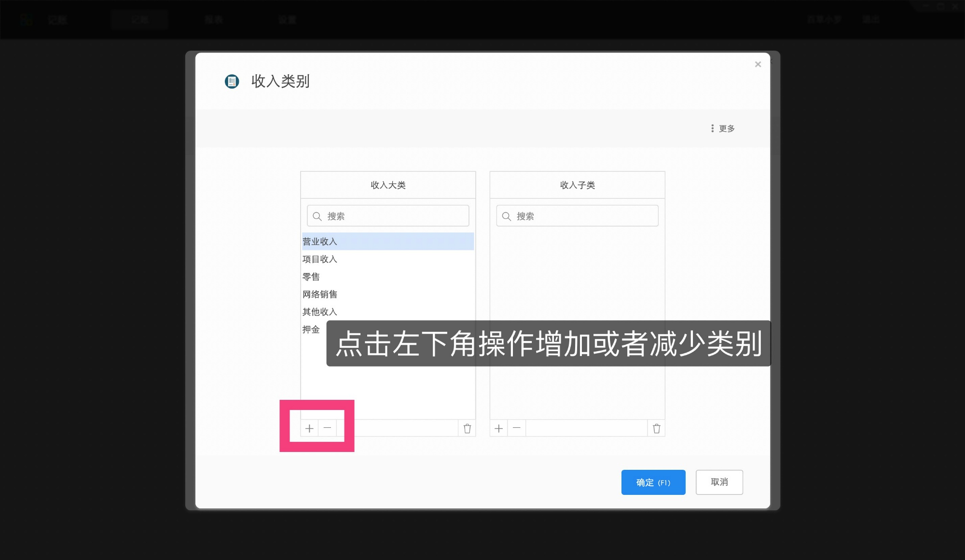
Task: Click the vertical dots icon next to 更多
Action: (x=713, y=128)
